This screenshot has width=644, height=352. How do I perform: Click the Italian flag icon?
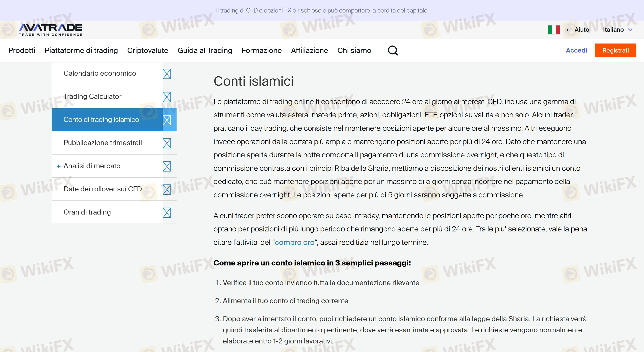click(x=554, y=30)
